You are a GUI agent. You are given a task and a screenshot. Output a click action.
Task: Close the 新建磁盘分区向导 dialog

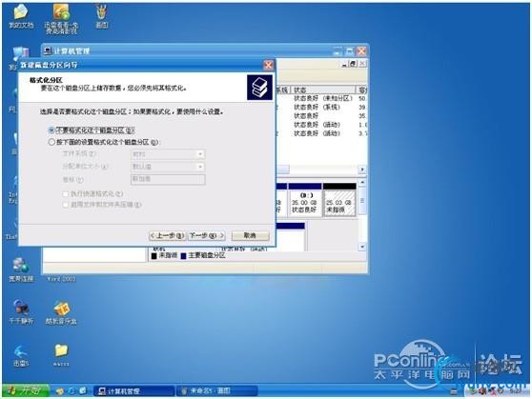pos(268,65)
